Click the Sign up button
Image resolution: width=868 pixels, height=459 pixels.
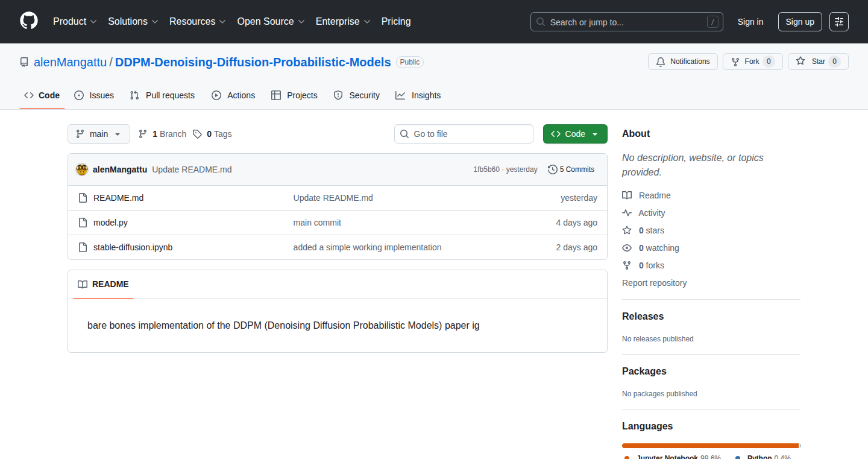800,22
